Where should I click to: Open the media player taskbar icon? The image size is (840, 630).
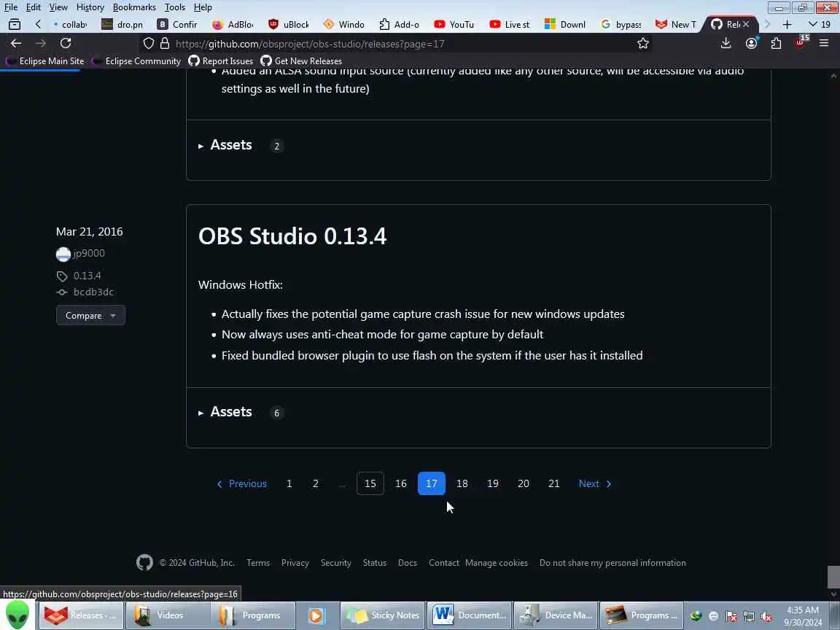[x=317, y=615]
